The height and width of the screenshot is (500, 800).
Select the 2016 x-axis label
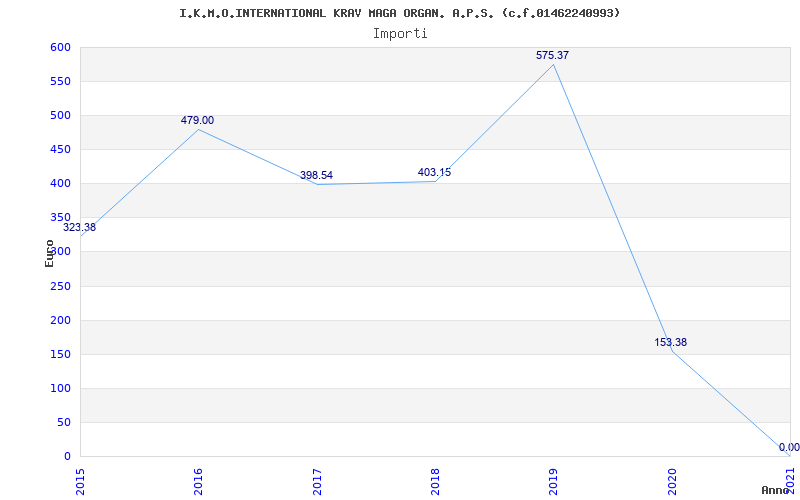[x=198, y=482]
